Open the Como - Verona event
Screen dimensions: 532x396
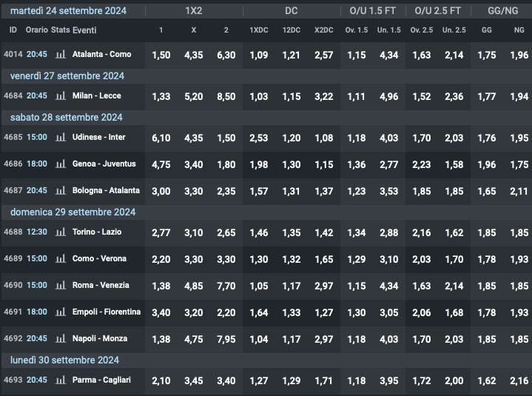pos(99,258)
